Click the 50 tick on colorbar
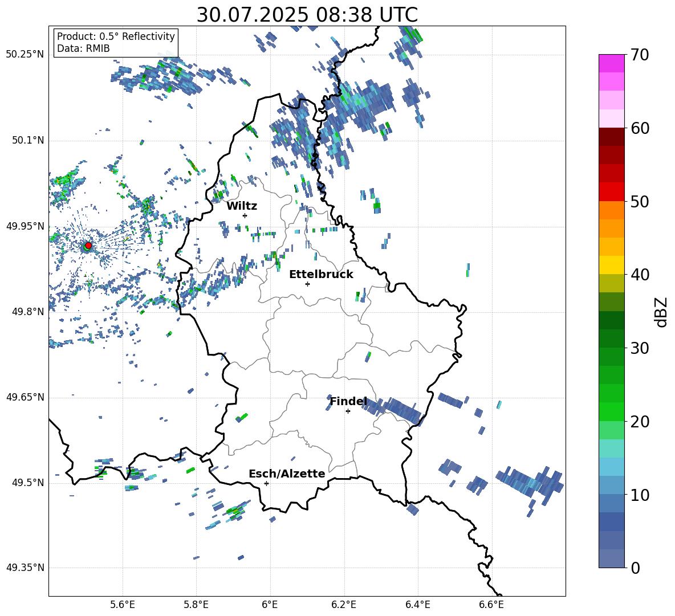Screen dimensions: 675x616 pos(640,201)
